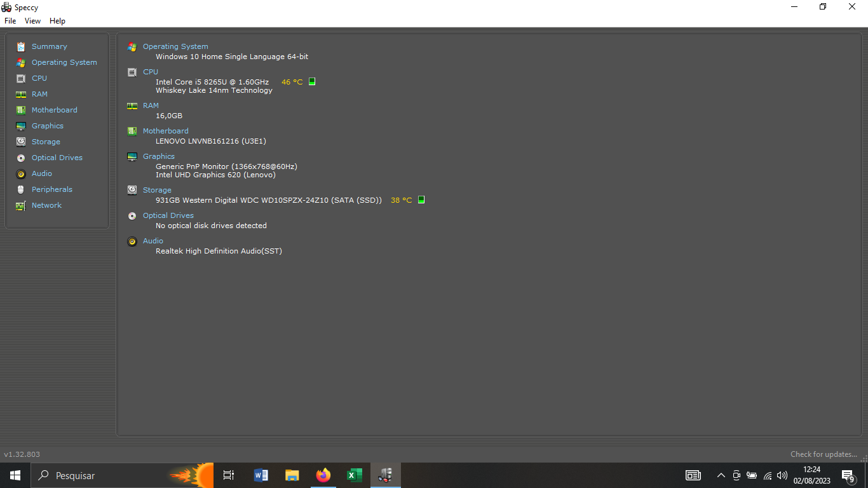This screenshot has height=488, width=868.
Task: Click the 16,0GB RAM value
Action: click(169, 116)
